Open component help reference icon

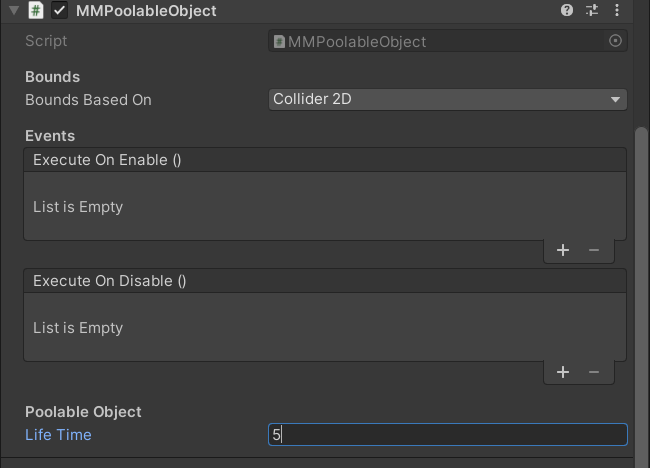567,10
